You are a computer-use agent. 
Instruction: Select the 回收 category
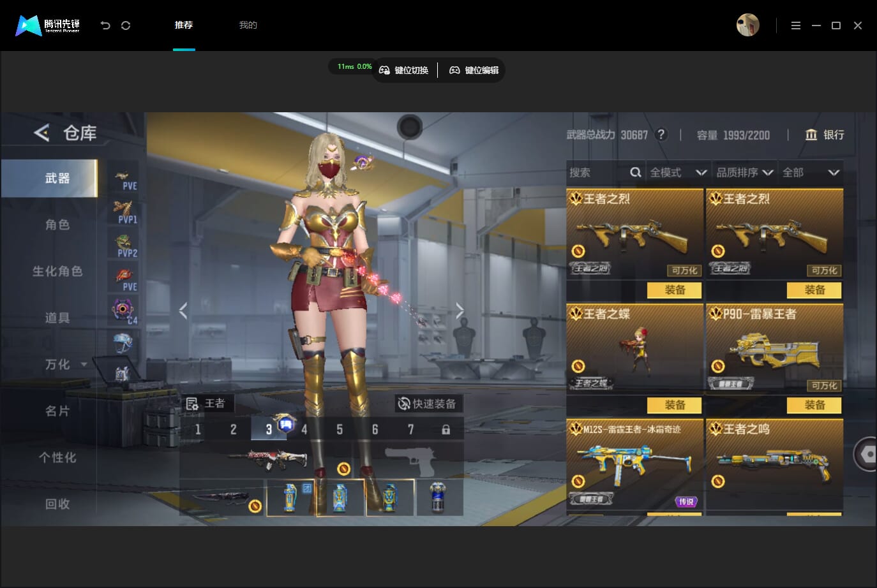pos(57,504)
